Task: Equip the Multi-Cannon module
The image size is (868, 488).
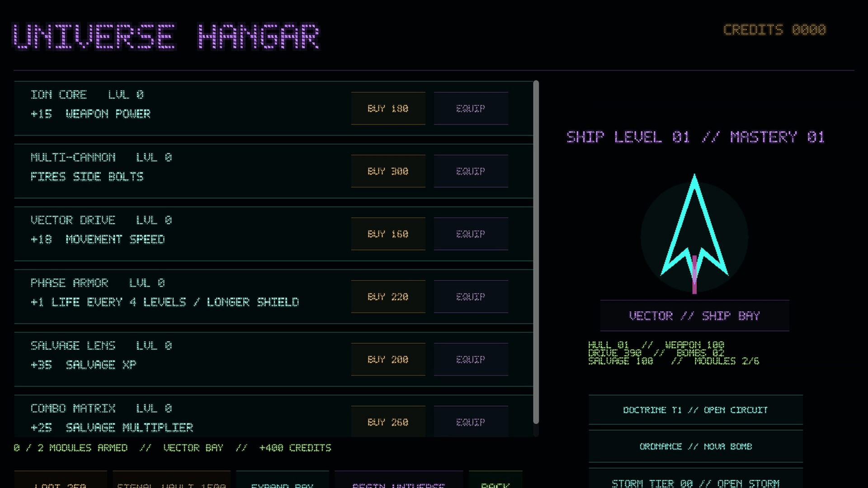Action: click(471, 171)
